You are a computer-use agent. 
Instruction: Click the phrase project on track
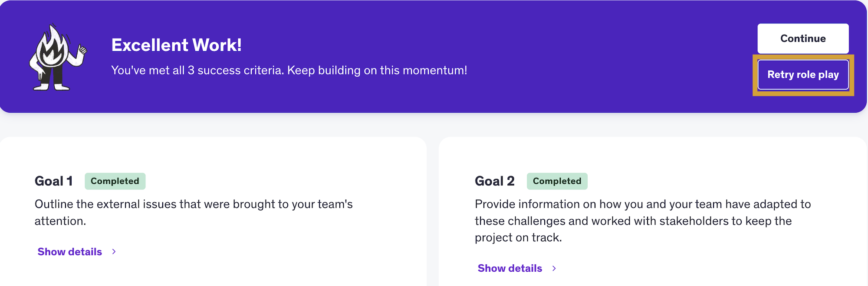coord(518,237)
